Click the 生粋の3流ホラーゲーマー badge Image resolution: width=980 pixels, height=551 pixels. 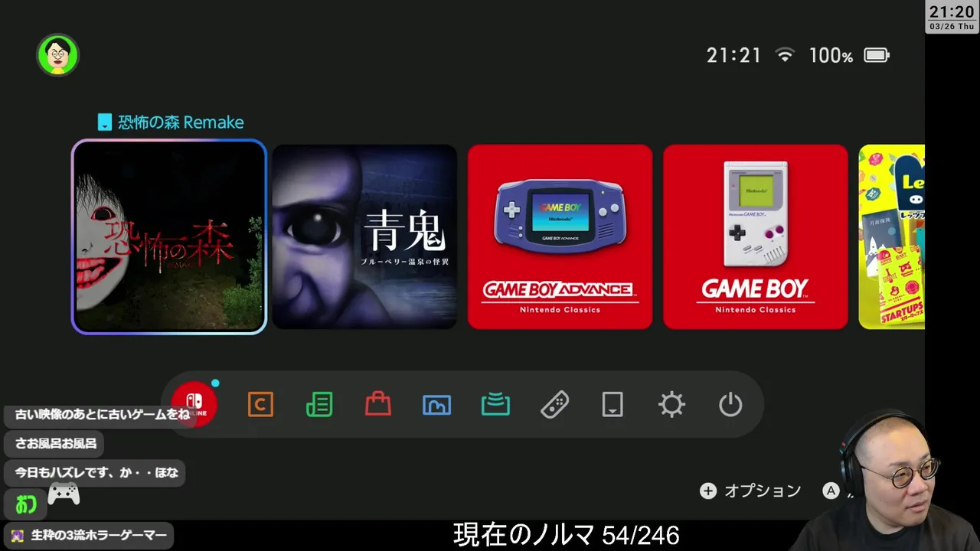(x=89, y=536)
